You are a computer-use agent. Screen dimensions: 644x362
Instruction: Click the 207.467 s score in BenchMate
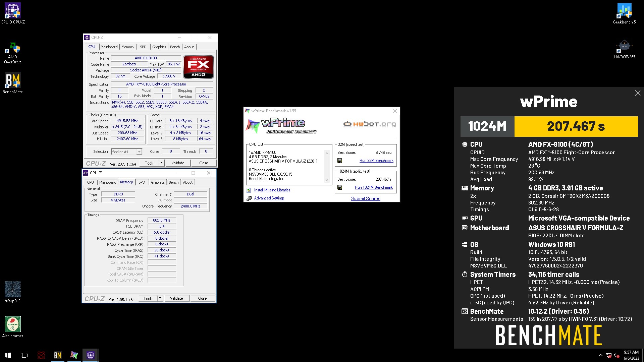click(x=576, y=126)
